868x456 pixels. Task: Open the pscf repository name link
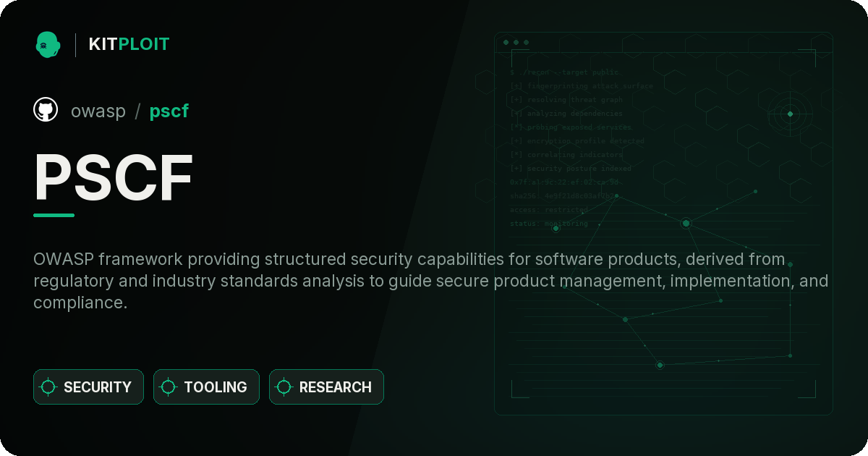[x=169, y=111]
